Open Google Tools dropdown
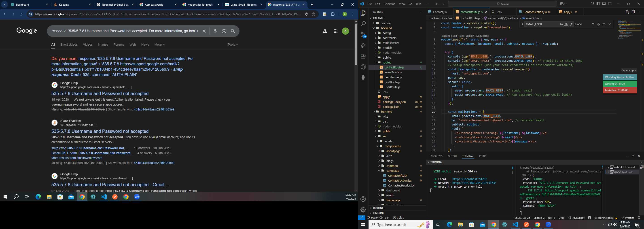Screen dimensions: 644x229 pyautogui.click(x=233, y=45)
